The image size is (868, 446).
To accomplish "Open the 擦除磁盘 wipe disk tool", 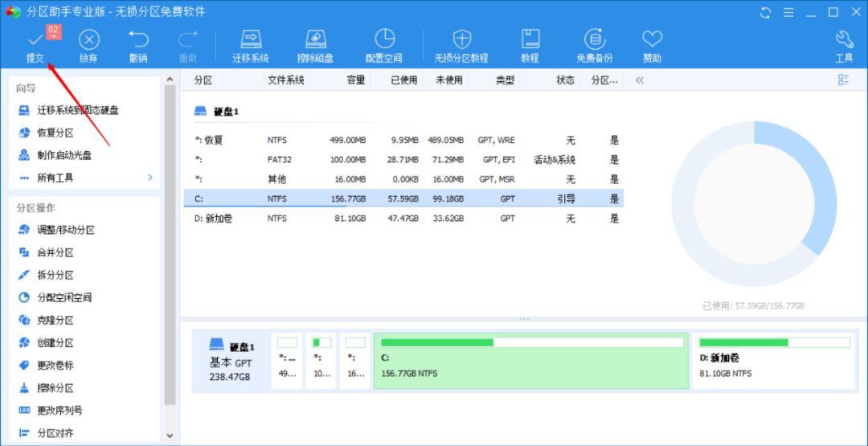I will pos(315,46).
